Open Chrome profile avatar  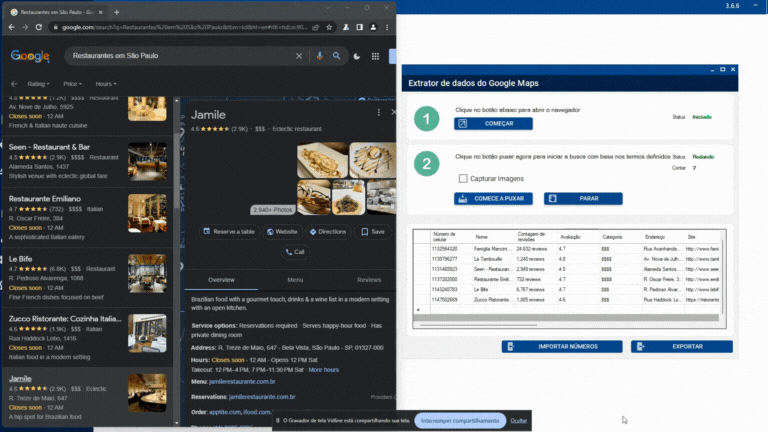[373, 27]
